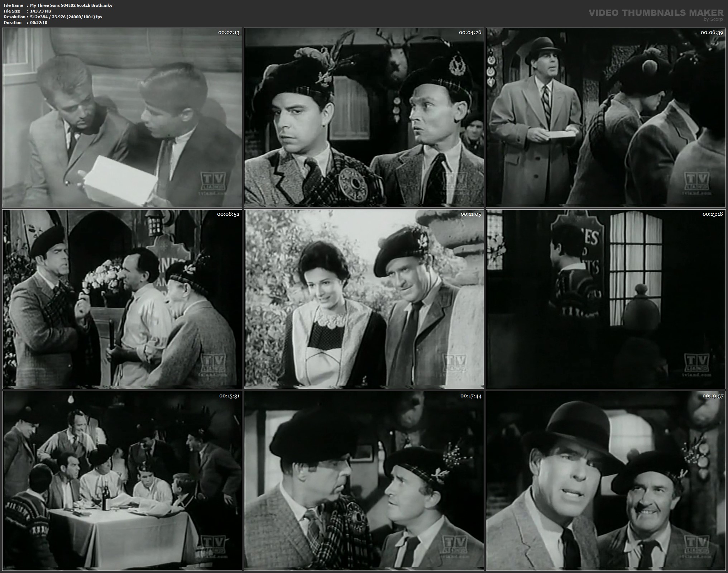Select the 00:11:05 frame with woman
This screenshot has width=728, height=573.
(364, 299)
